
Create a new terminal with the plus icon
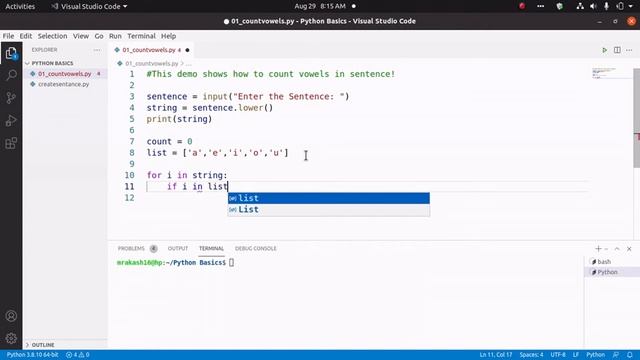pos(598,249)
